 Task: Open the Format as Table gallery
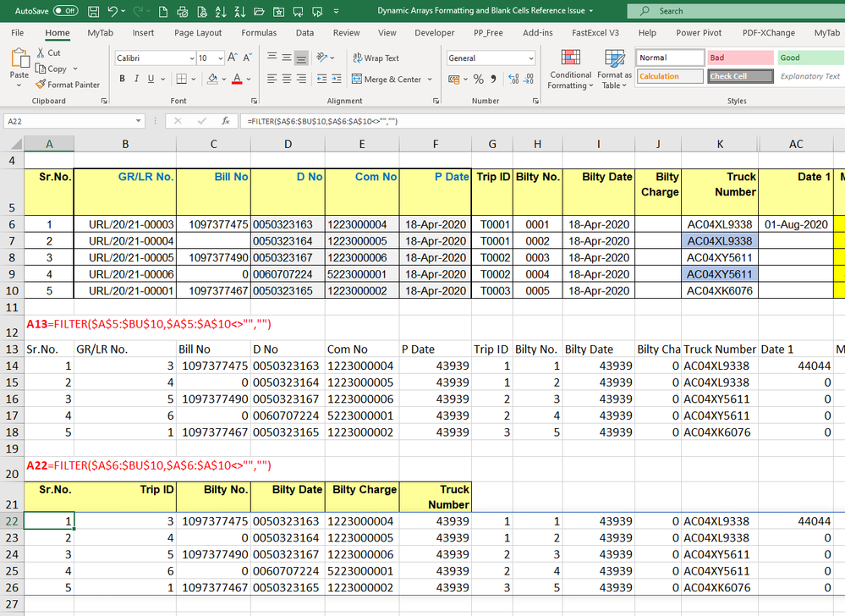[614, 69]
